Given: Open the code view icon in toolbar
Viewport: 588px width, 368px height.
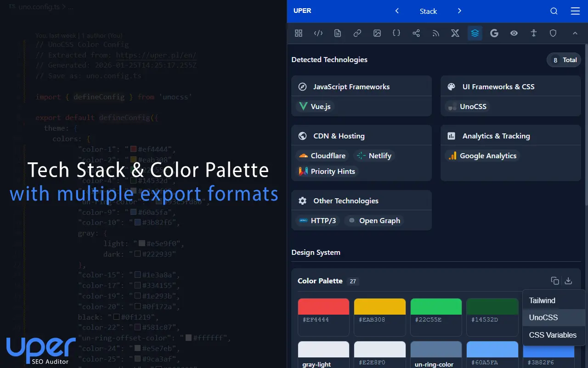Looking at the screenshot, I should click(x=318, y=33).
